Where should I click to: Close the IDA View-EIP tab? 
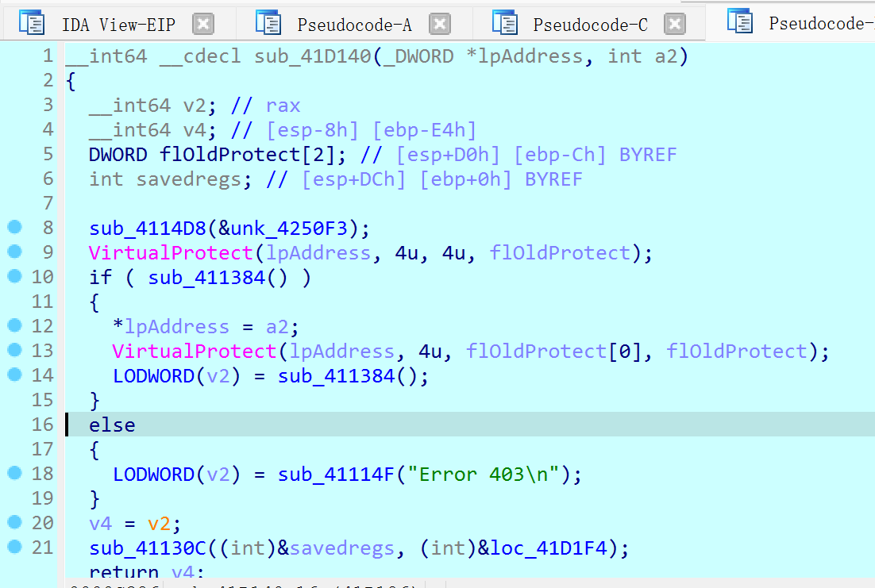pos(204,24)
